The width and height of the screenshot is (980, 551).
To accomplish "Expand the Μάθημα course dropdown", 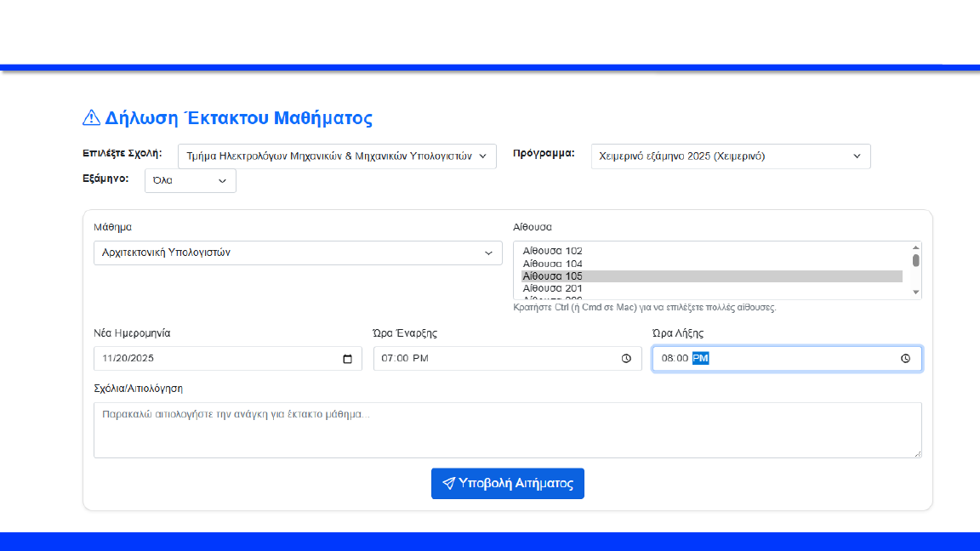I will pyautogui.click(x=298, y=253).
